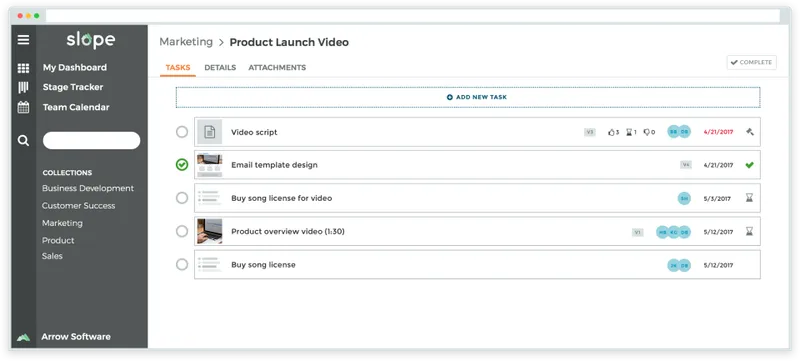Uncheck the Email template design task
The width and height of the screenshot is (800, 361).
182,165
